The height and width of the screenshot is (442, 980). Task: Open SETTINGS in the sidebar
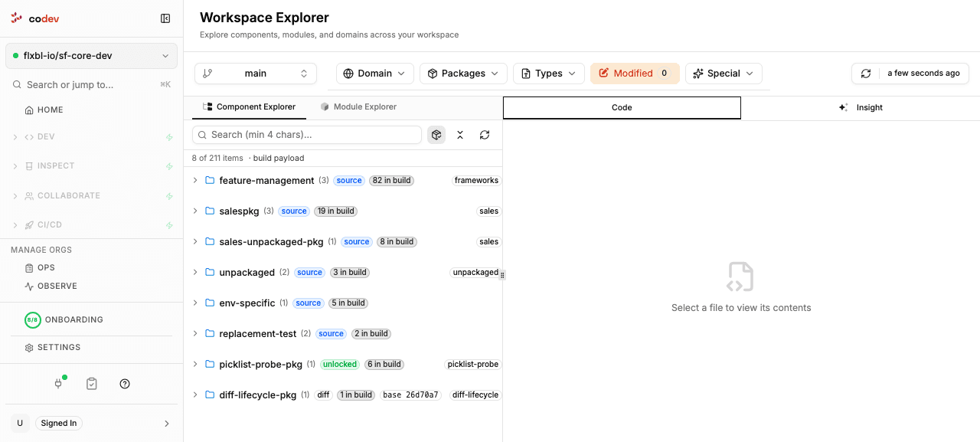pos(52,348)
